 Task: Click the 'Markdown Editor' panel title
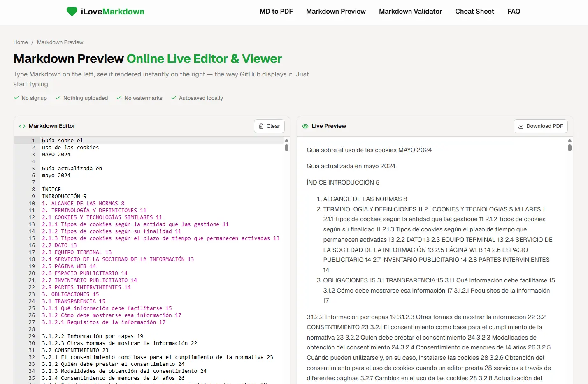click(x=52, y=126)
